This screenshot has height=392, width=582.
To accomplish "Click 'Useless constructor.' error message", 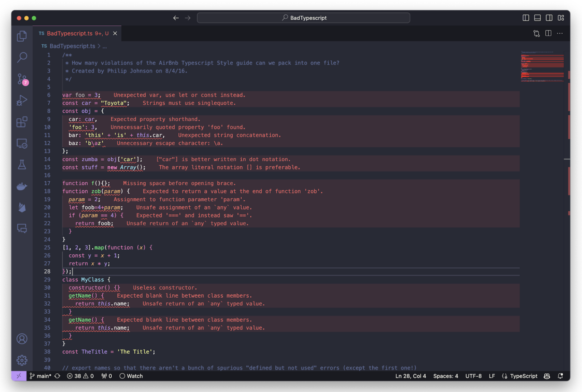I will point(165,288).
